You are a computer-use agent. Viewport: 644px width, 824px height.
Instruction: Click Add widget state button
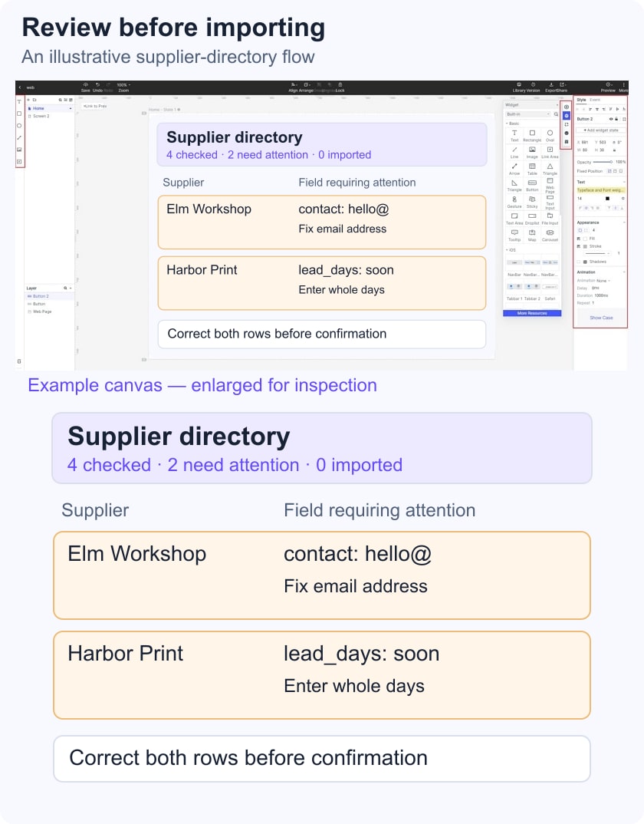(x=601, y=130)
